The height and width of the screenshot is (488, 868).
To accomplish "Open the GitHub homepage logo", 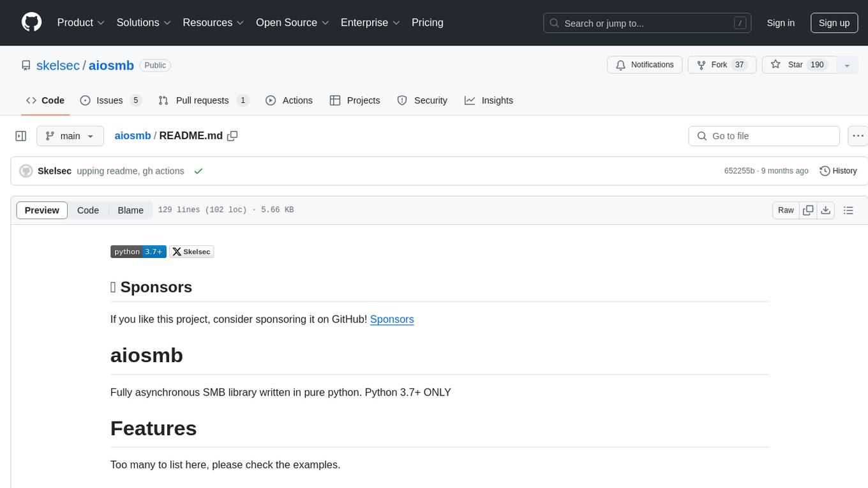I will [x=31, y=22].
